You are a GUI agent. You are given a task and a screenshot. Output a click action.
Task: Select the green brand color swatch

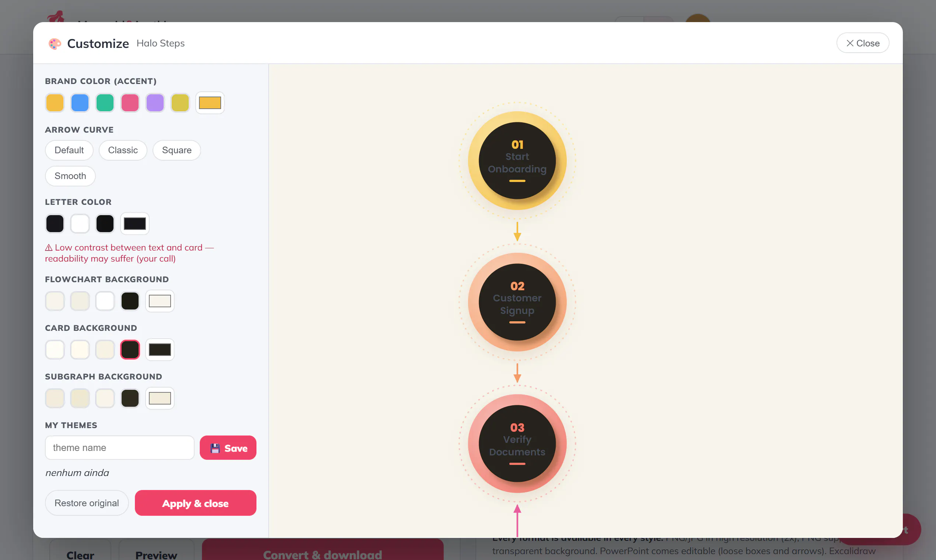(105, 103)
